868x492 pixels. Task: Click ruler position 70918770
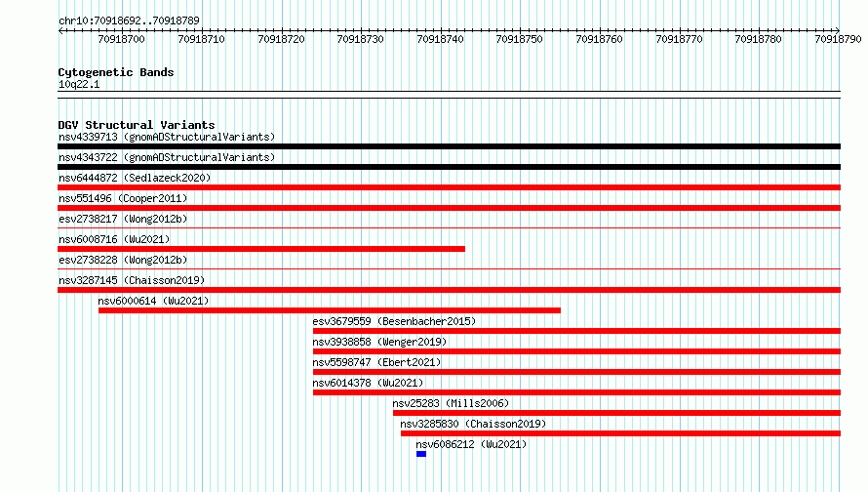click(x=679, y=39)
